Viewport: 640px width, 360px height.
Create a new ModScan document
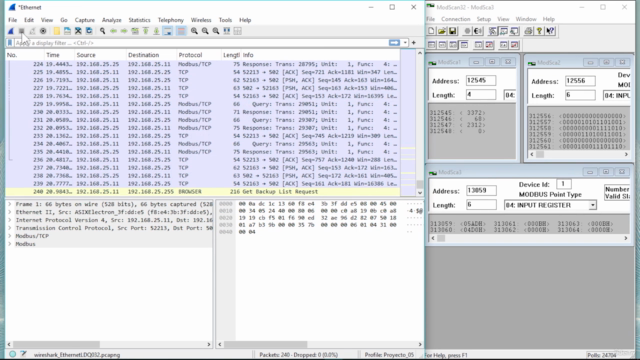(x=431, y=31)
